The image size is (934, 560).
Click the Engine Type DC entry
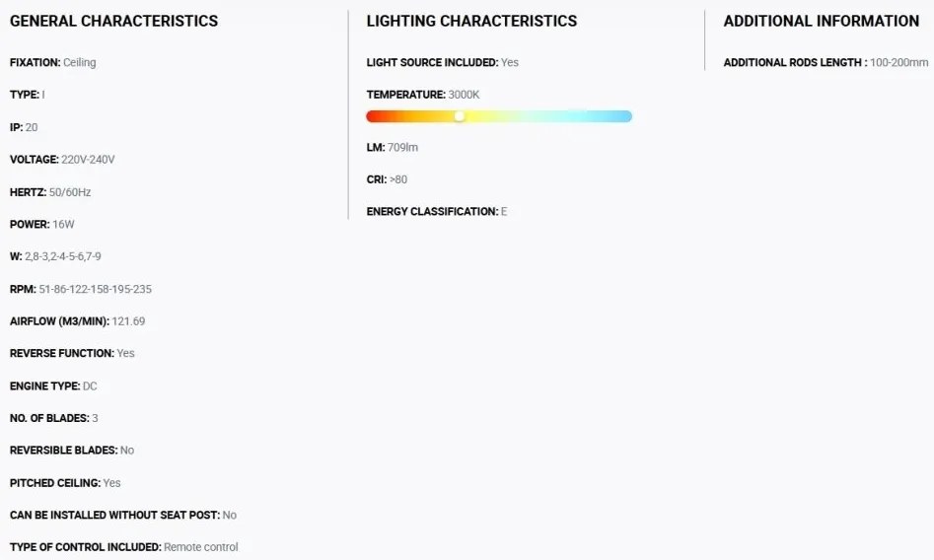(53, 386)
